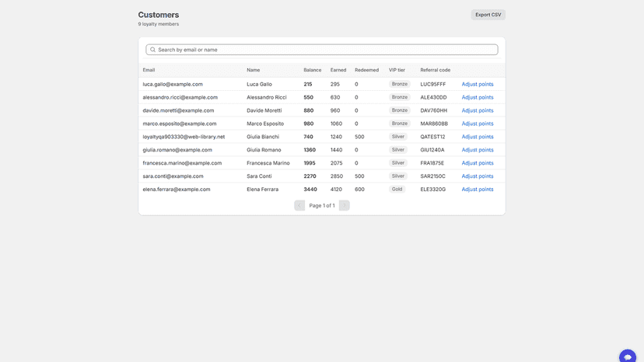Go to next page arrow

tap(345, 205)
